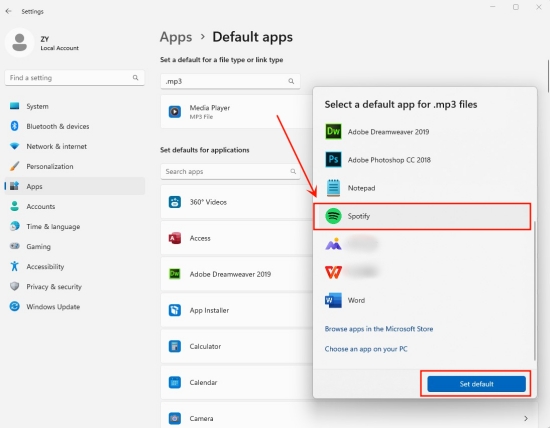This screenshot has height=428, width=550.
Task: Click the search icon in Search apps box
Action: (x=293, y=171)
